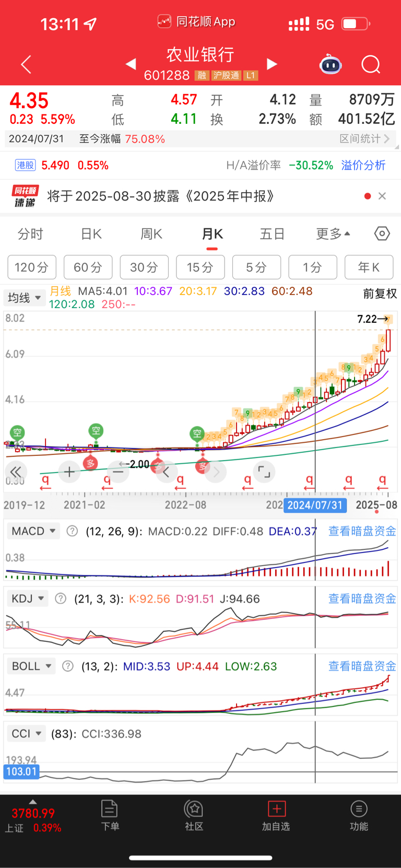Tap the CCI 103.01 value tag
The width and height of the screenshot is (401, 868).
pyautogui.click(x=21, y=771)
